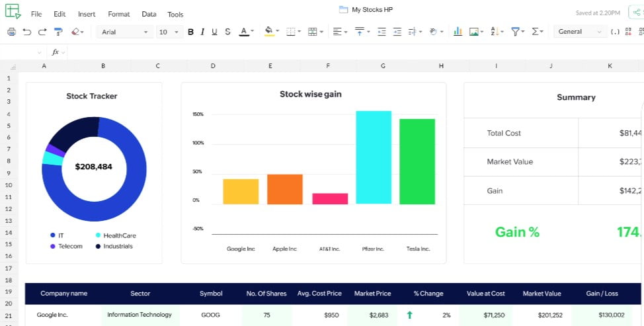Click the Print icon

pos(11,32)
